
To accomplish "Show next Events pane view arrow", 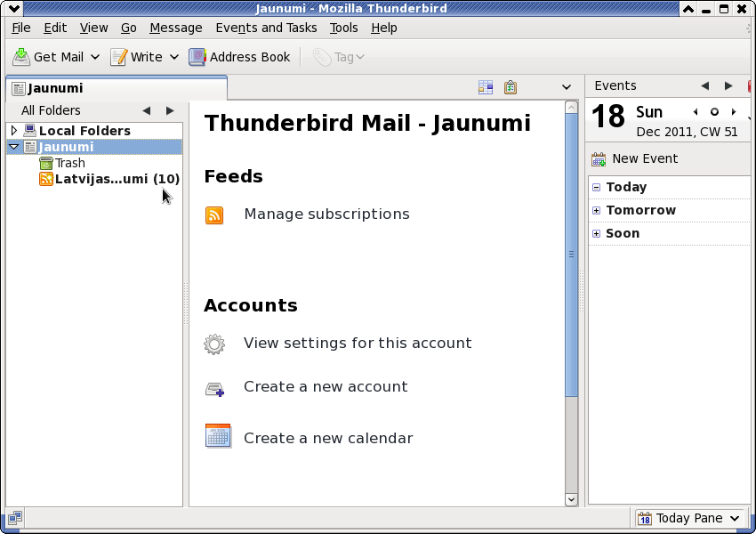I will pos(728,85).
